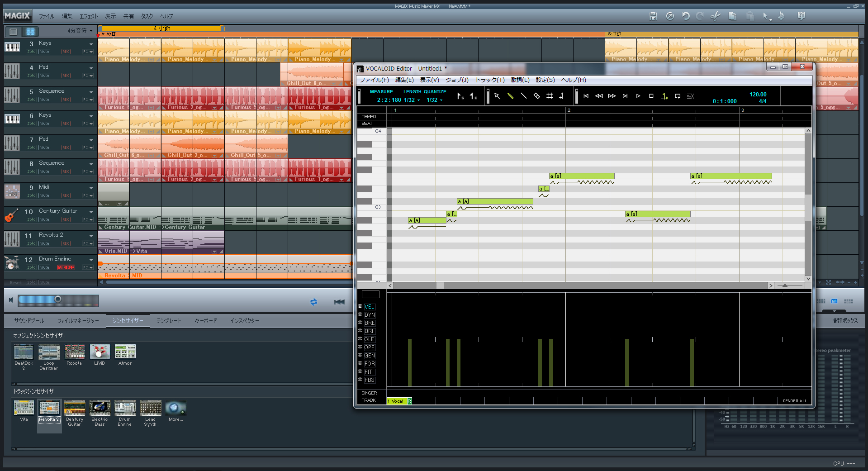
Task: Toggle REC on track 5 Sequence
Action: click(x=66, y=100)
